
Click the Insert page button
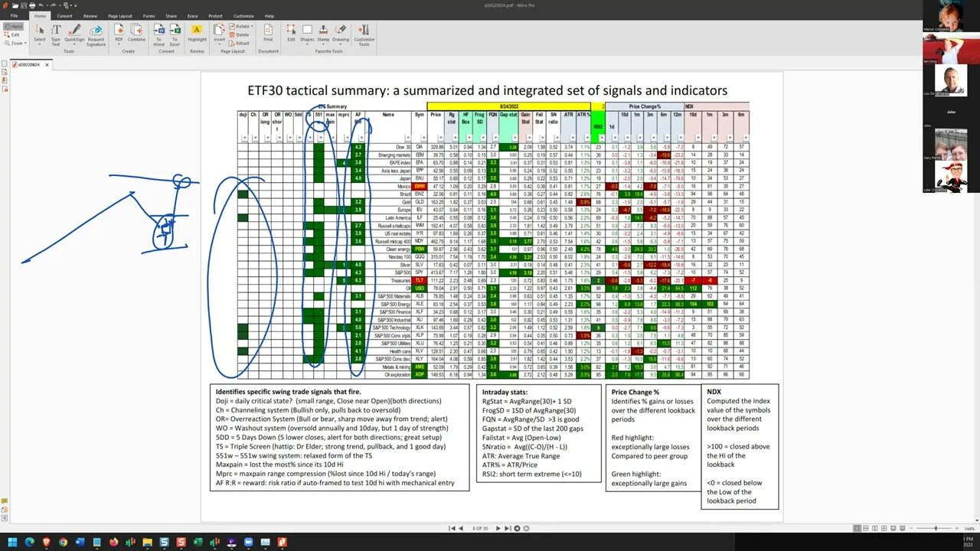220,33
